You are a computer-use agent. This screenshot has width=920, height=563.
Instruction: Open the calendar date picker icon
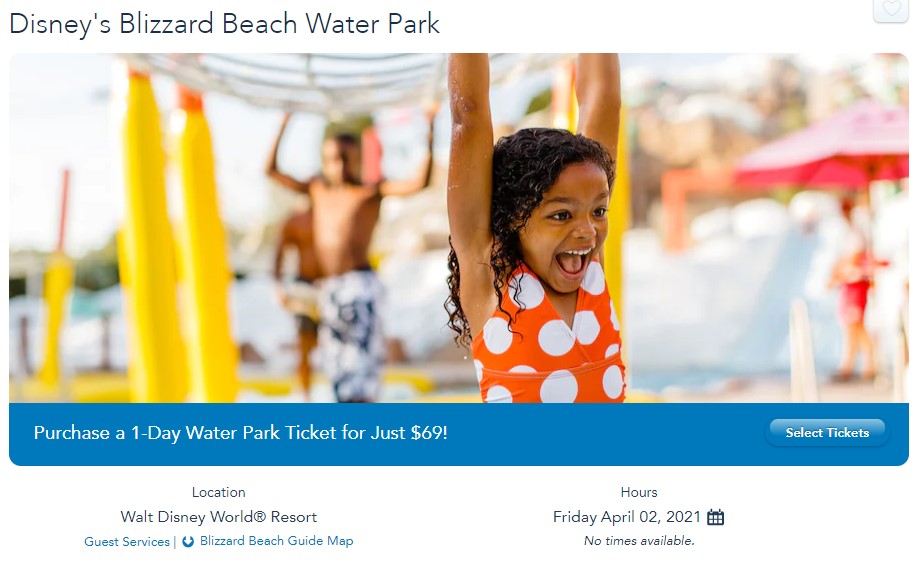point(715,517)
